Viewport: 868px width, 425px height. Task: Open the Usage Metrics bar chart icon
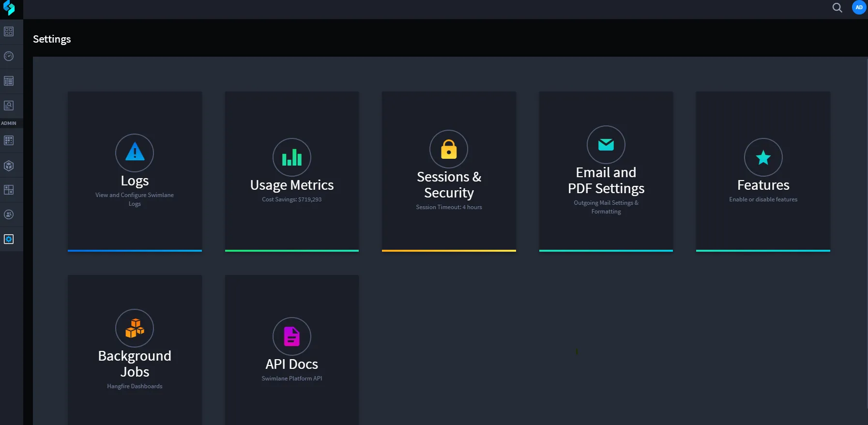[x=292, y=157]
